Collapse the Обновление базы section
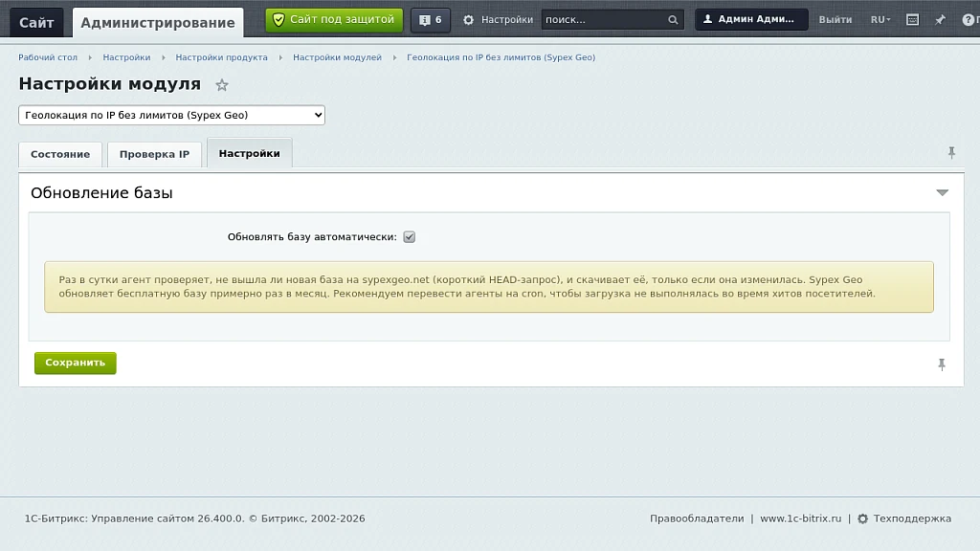 point(942,192)
